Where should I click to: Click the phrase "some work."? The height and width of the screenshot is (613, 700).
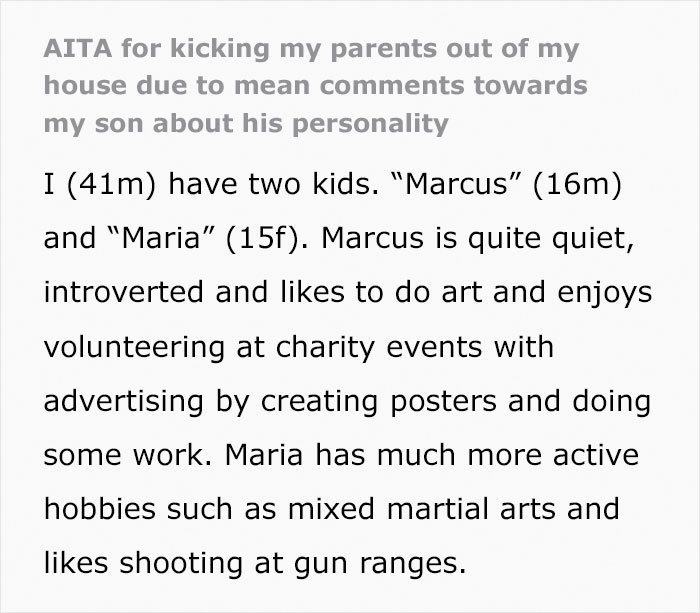tap(128, 455)
